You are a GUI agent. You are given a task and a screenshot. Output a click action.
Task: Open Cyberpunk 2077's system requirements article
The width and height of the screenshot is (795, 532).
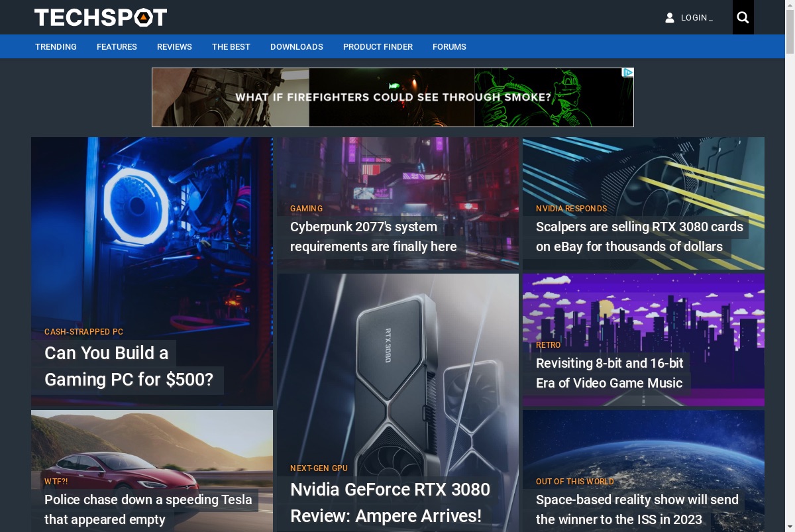coord(374,237)
